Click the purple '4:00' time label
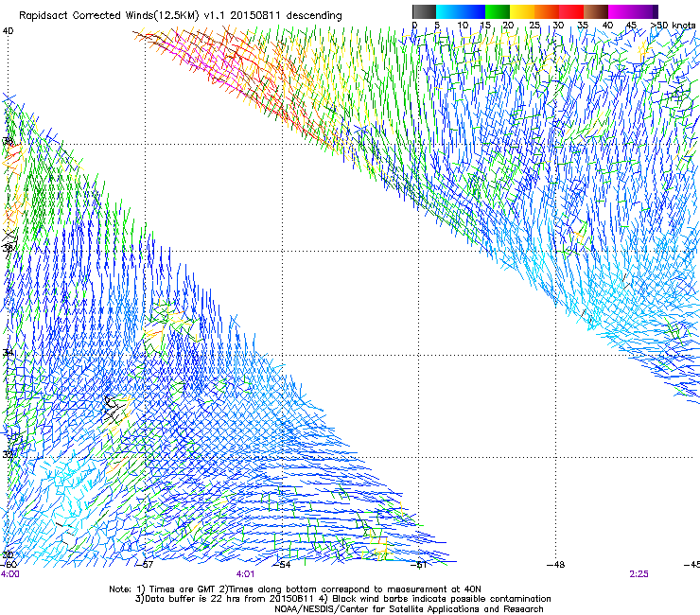This screenshot has height=615, width=700. [x=9, y=574]
